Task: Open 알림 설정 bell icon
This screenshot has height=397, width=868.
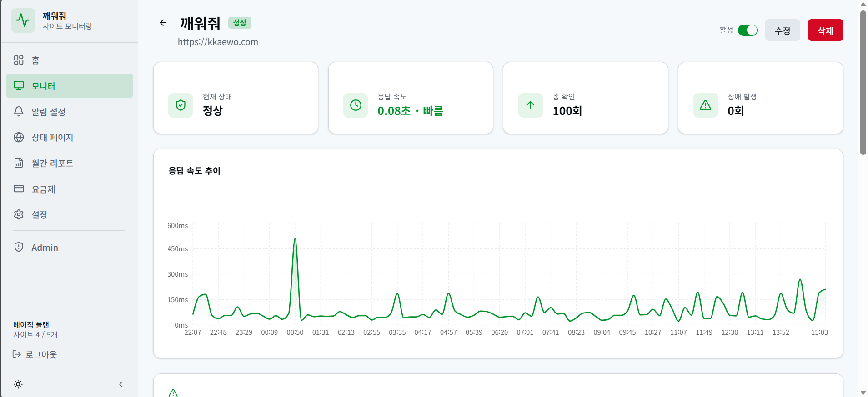Action: pos(19,111)
